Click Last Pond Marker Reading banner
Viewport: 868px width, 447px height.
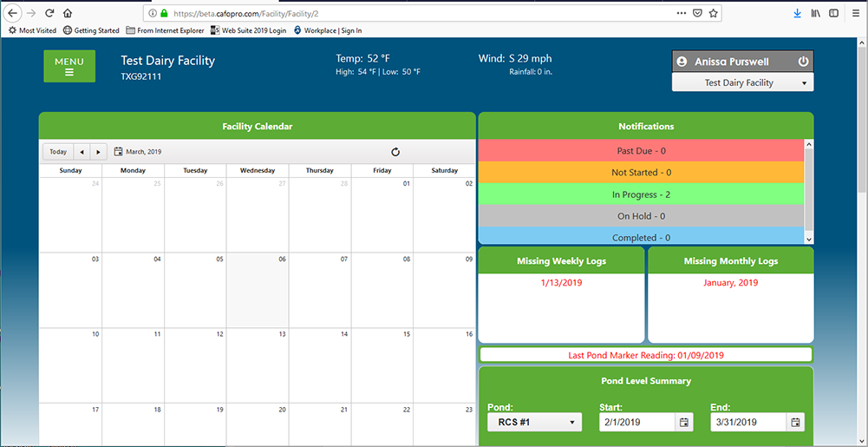pyautogui.click(x=646, y=355)
